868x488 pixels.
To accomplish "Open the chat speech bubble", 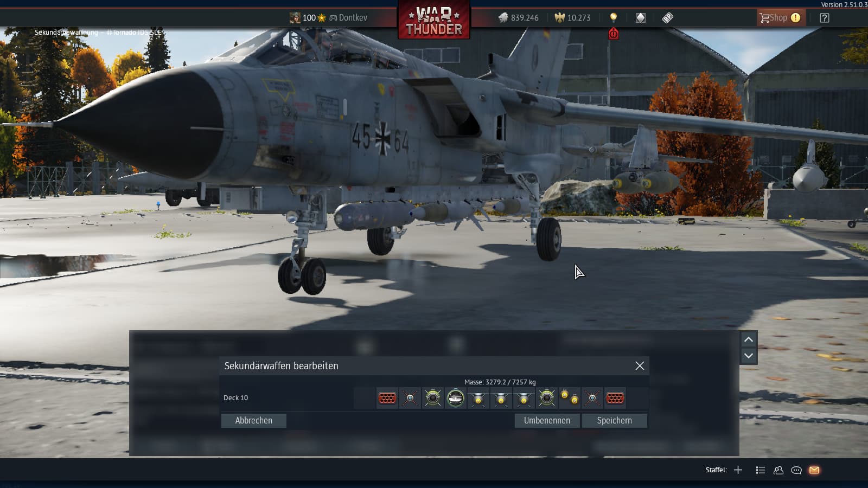I will click(796, 470).
